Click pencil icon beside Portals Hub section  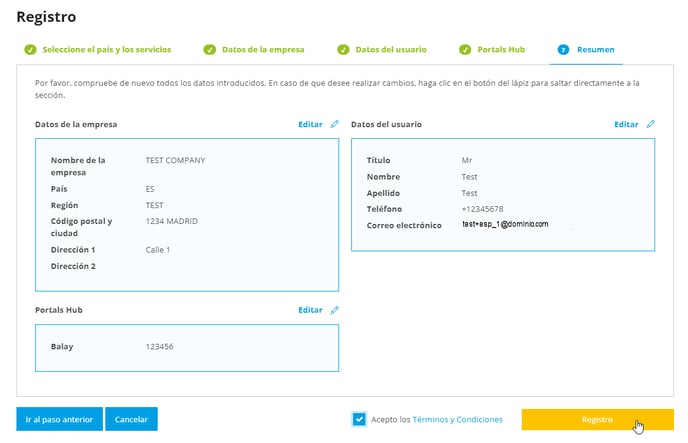tap(335, 310)
